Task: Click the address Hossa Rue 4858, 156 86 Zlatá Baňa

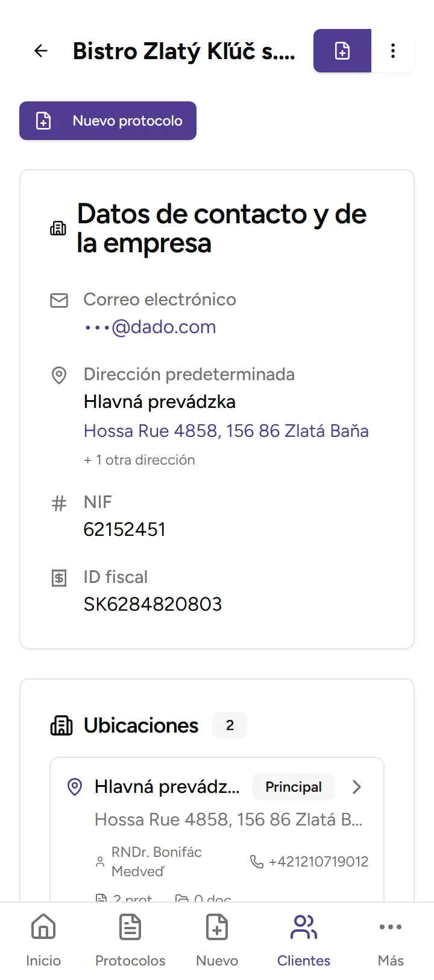Action: pos(226,431)
